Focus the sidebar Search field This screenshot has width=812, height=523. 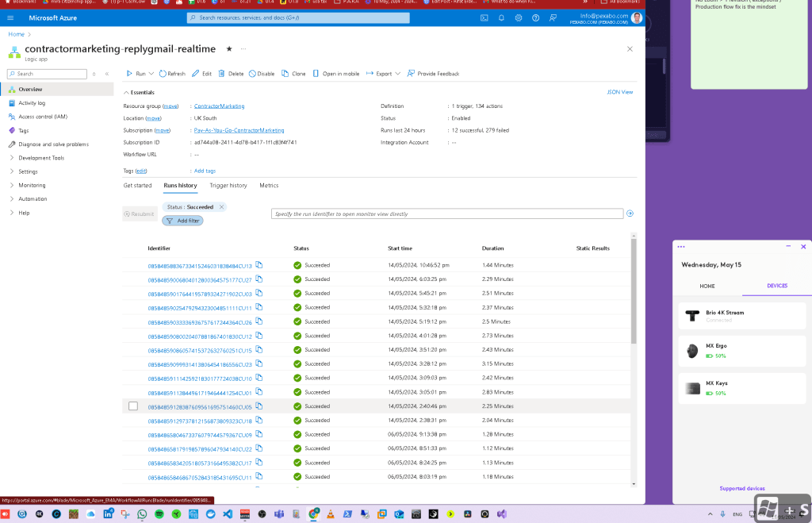[x=47, y=74]
